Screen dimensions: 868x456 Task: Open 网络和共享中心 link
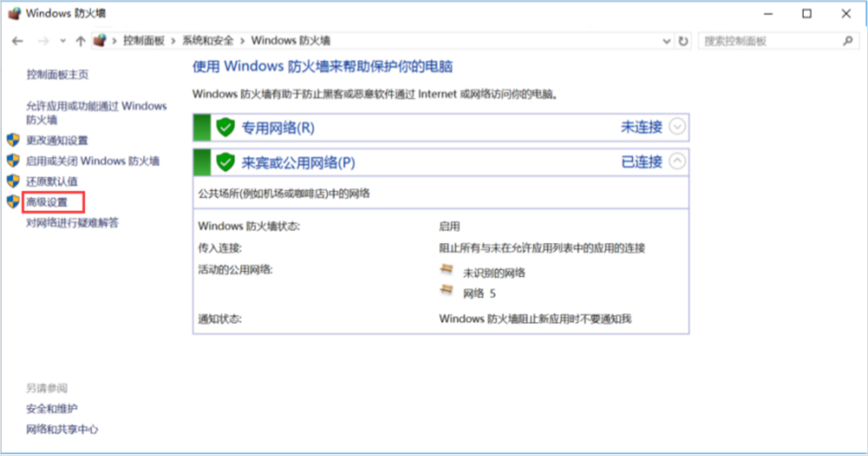click(62, 429)
